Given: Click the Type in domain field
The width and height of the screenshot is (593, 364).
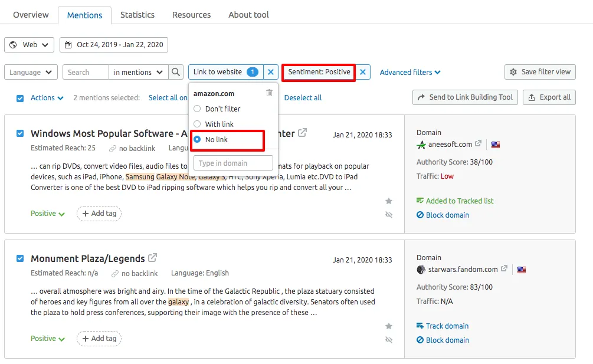Looking at the screenshot, I should click(x=233, y=163).
